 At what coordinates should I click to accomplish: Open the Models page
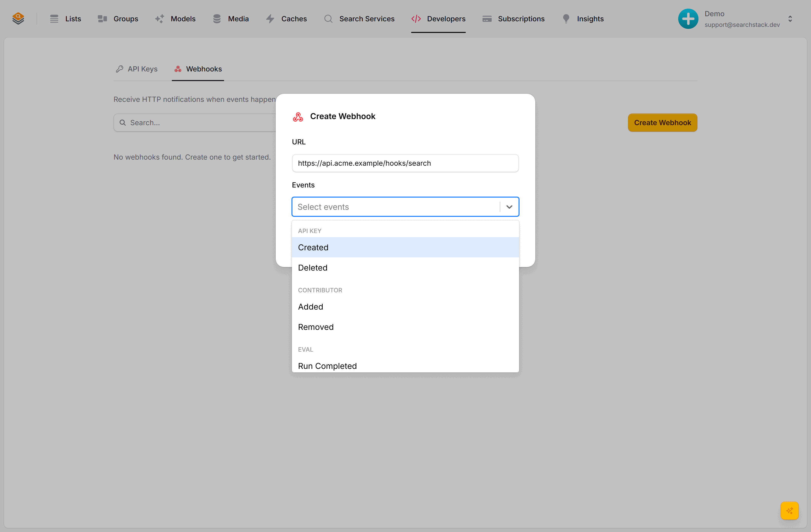175,19
